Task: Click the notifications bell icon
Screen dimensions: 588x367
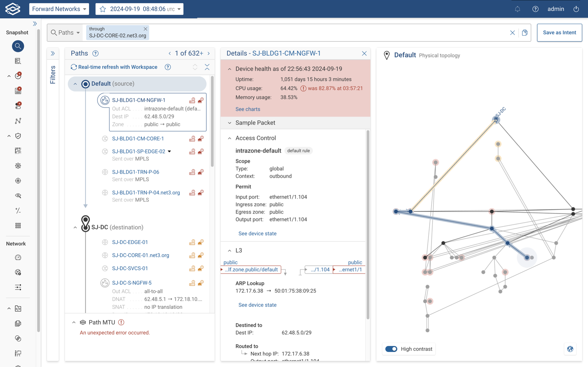Action: tap(518, 9)
